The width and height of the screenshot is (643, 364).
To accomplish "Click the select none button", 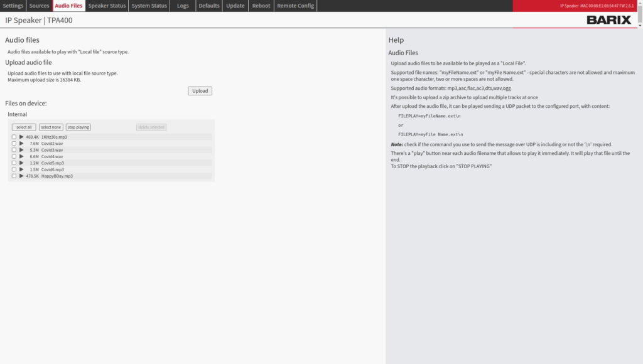I will [51, 127].
